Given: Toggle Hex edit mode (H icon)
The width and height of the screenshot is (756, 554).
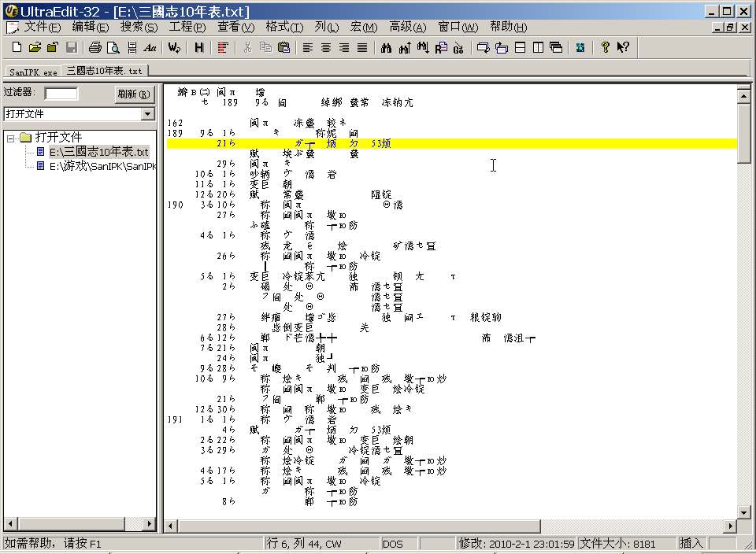Looking at the screenshot, I should (198, 47).
